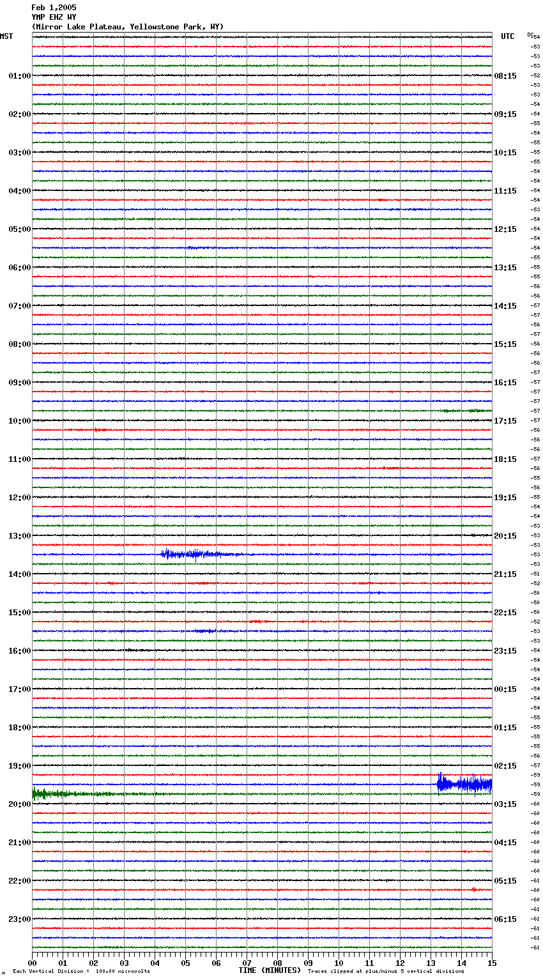Click the 19:15 UTC time label
The width and height of the screenshot is (543, 980).
(505, 498)
